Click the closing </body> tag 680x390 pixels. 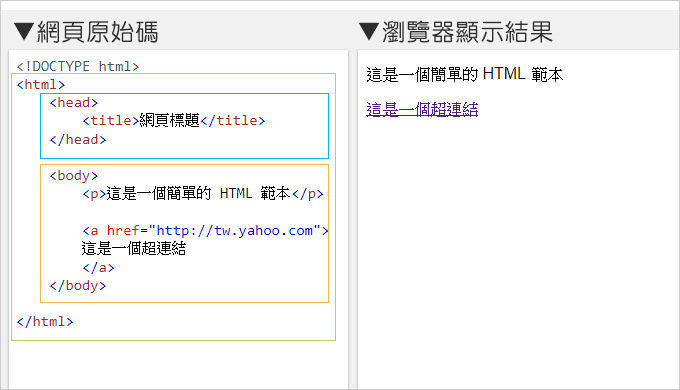[78, 285]
